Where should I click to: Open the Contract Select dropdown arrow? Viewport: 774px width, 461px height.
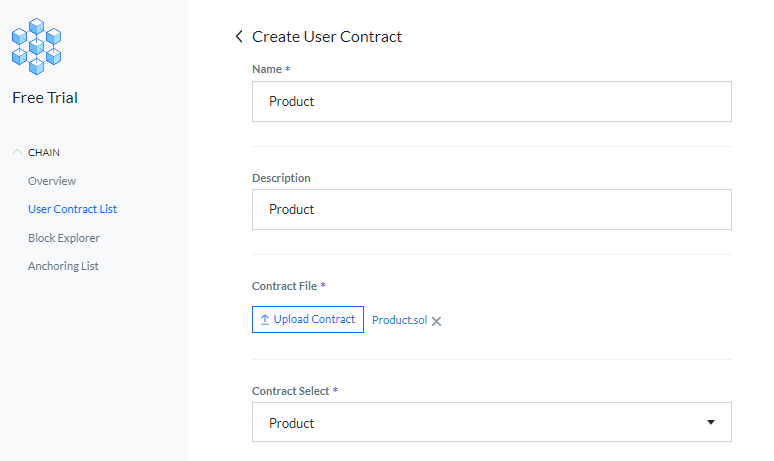click(710, 422)
